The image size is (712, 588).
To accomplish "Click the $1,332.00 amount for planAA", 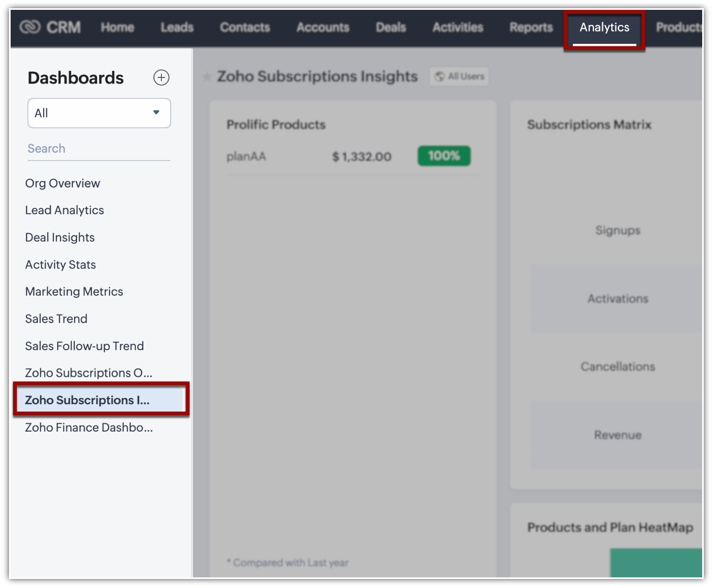I will pos(362,156).
